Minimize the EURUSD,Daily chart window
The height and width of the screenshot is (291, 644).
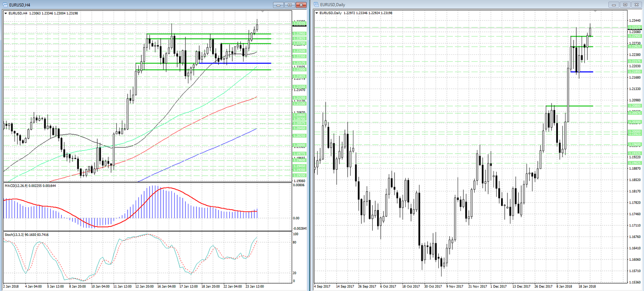613,5
